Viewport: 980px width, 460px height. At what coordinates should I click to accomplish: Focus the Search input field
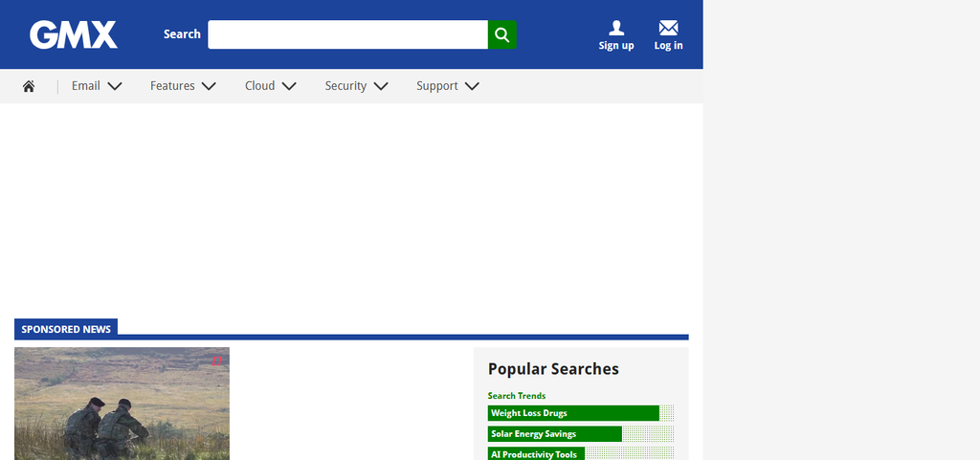click(347, 34)
